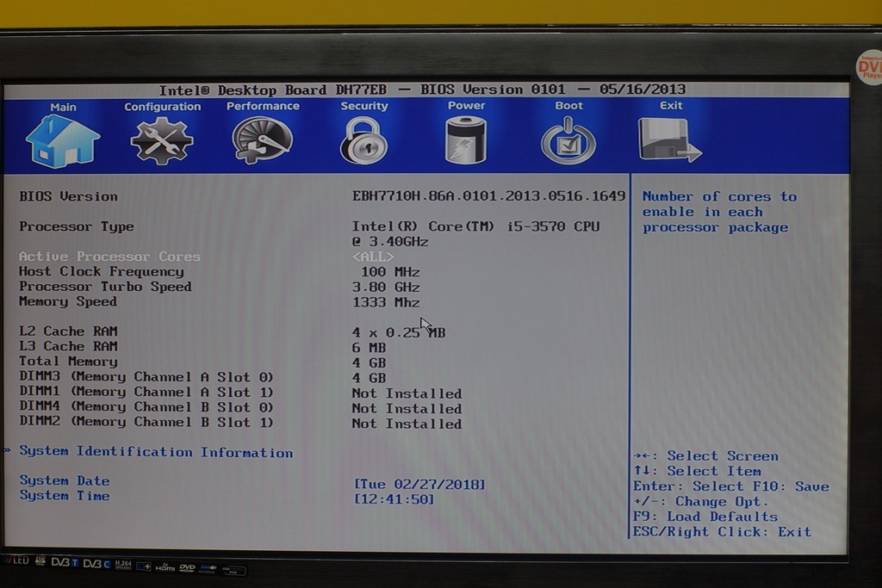Image resolution: width=882 pixels, height=588 pixels.
Task: Switch to the Security tab label
Action: [364, 106]
